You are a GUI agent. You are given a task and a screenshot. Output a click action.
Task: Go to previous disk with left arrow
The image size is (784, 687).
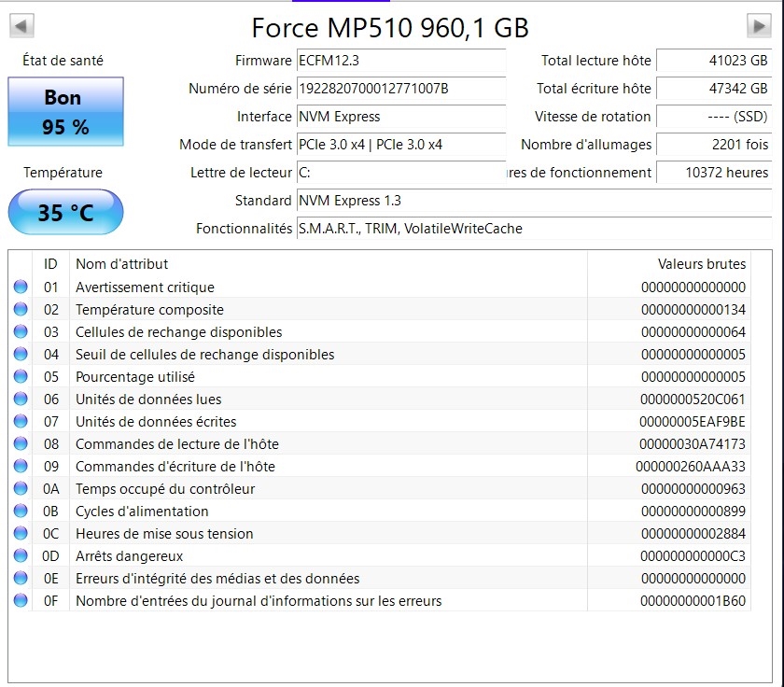[21, 25]
